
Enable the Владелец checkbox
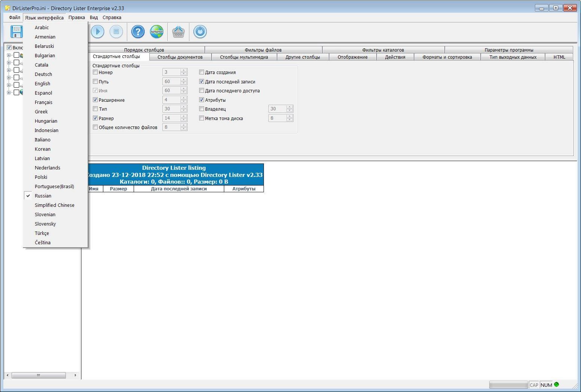pos(201,109)
